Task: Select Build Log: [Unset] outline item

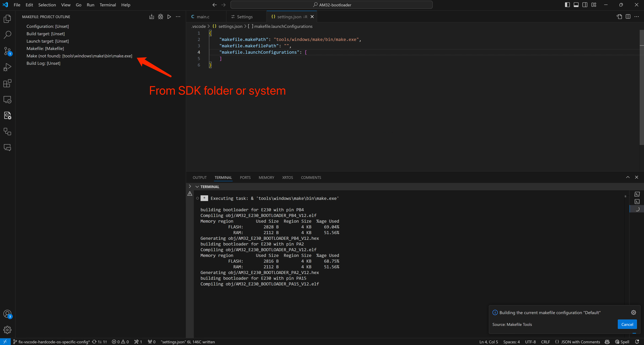Action: (x=43, y=63)
